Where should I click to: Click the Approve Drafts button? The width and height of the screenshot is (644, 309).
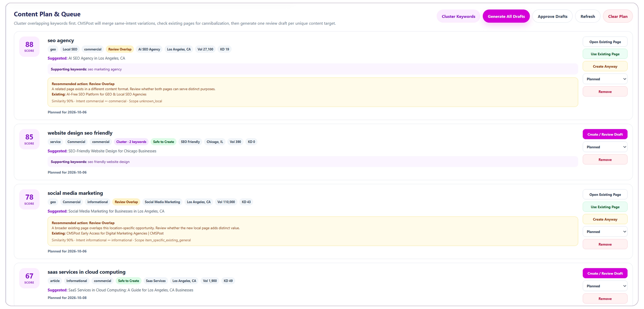(552, 16)
